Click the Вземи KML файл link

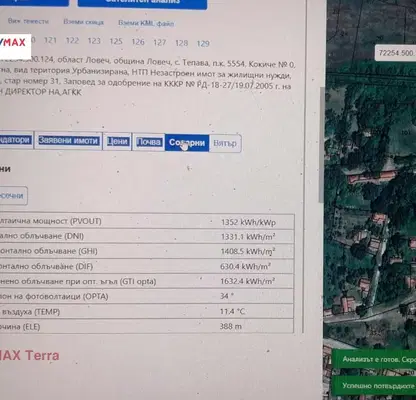[x=146, y=23]
